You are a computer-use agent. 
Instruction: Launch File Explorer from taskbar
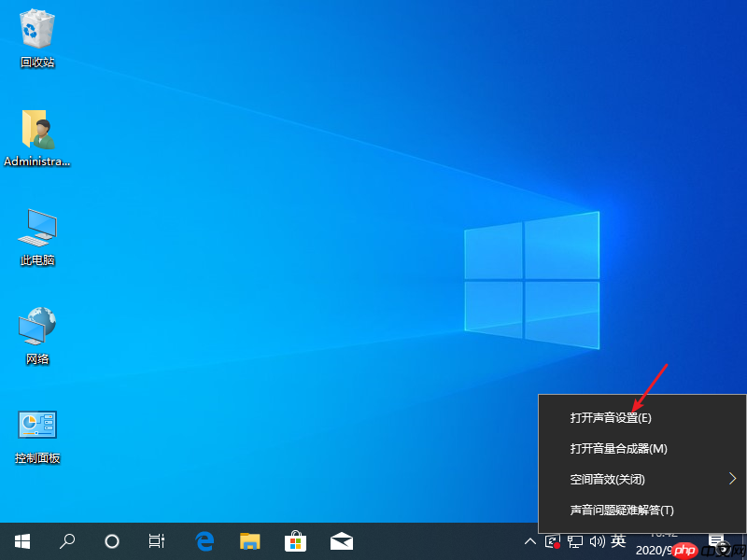click(x=249, y=541)
